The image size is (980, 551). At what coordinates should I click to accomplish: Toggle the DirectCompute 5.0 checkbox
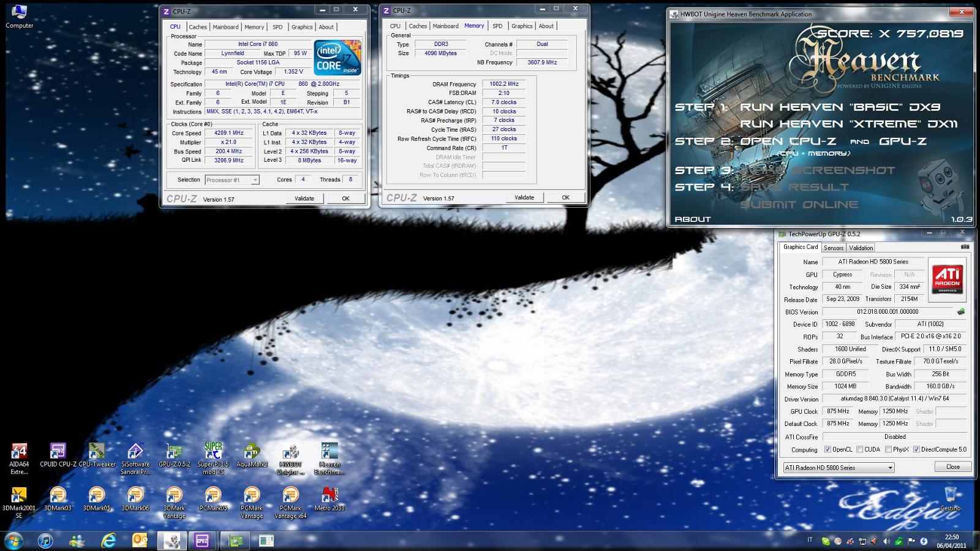(916, 449)
